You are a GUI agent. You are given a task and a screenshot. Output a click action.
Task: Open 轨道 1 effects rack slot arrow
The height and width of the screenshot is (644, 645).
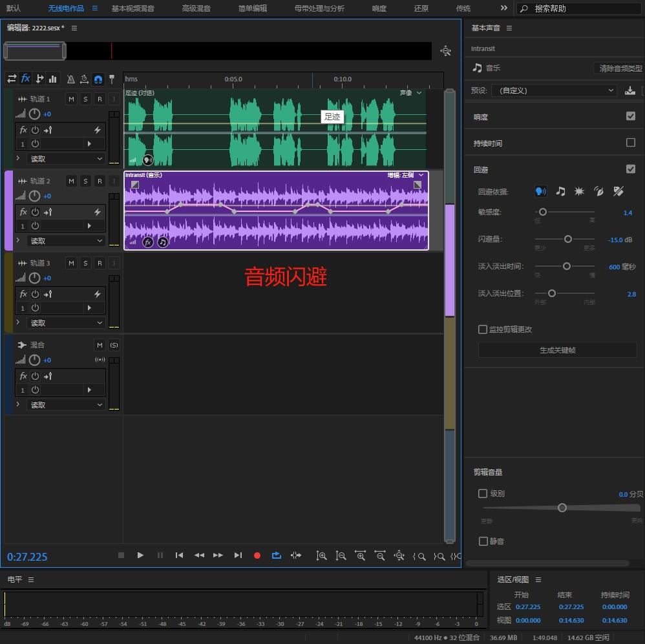(x=89, y=143)
